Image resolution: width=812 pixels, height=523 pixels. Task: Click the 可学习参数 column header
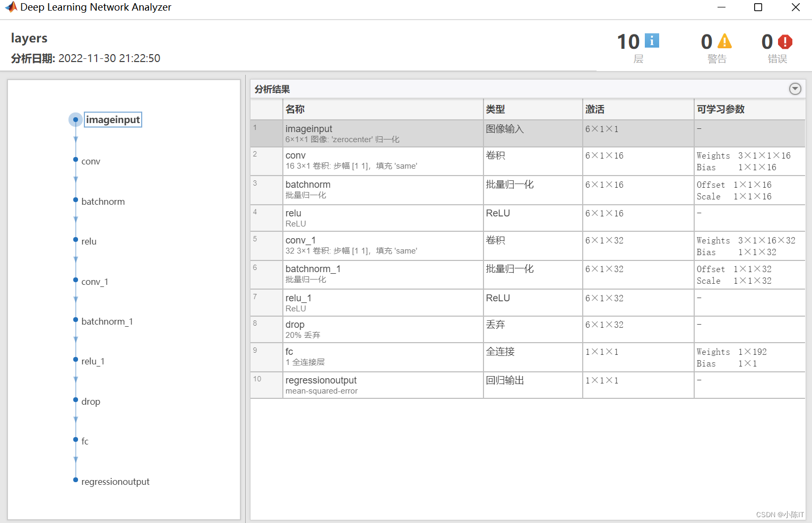tap(750, 109)
